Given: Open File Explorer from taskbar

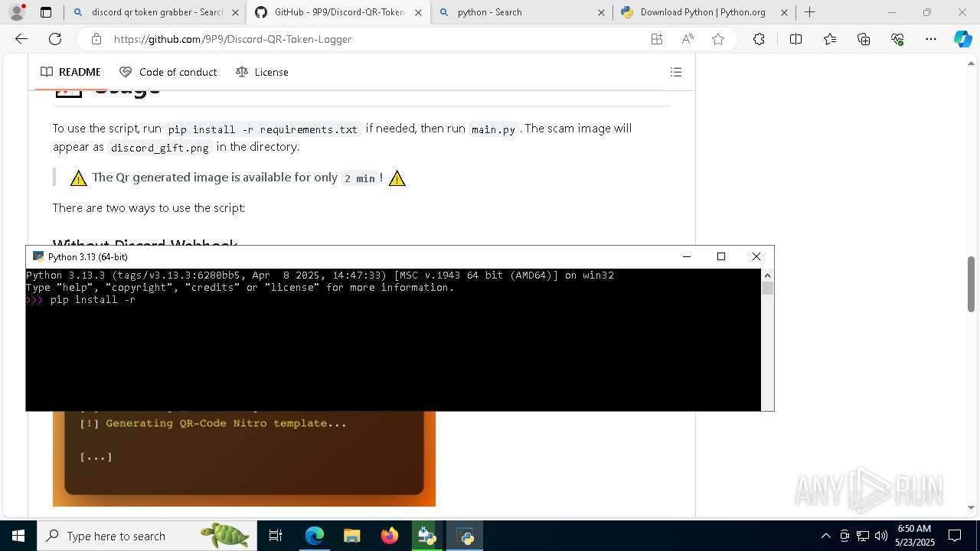Looking at the screenshot, I should click(x=352, y=536).
